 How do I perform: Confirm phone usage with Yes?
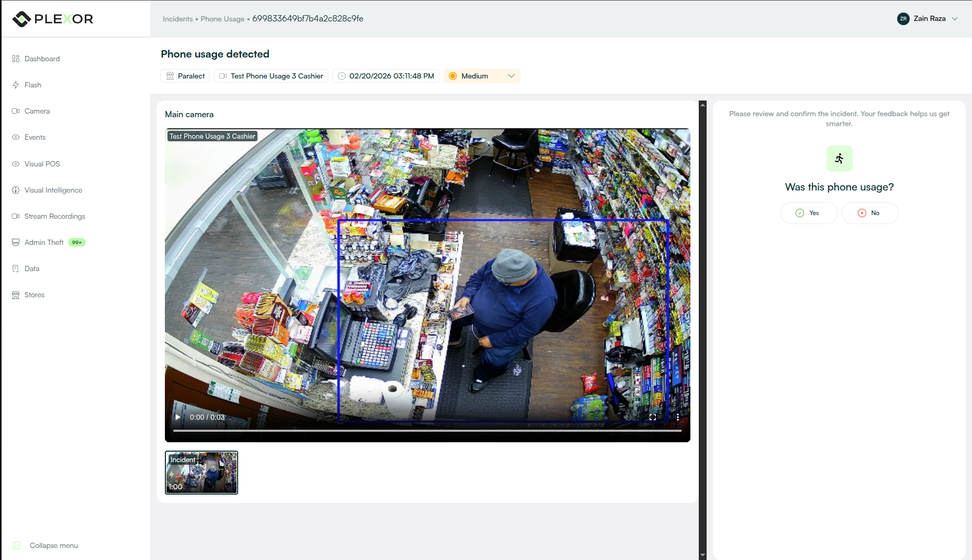(x=808, y=213)
